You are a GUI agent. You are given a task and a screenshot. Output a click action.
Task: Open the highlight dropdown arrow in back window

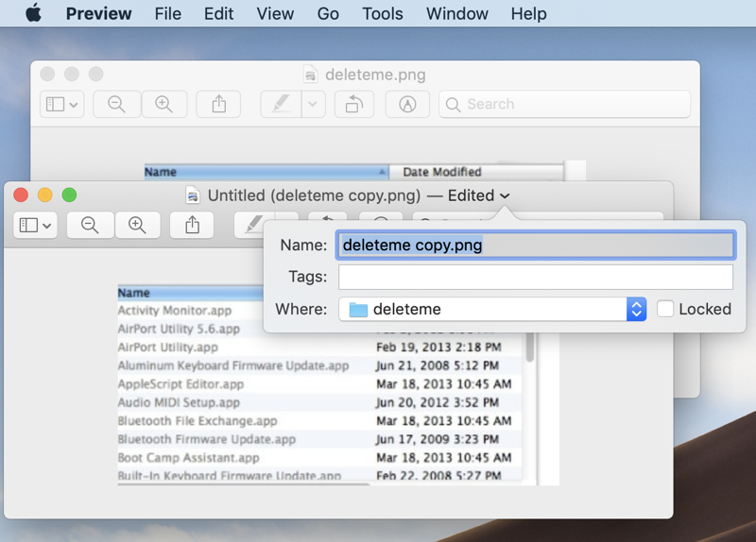tap(314, 104)
